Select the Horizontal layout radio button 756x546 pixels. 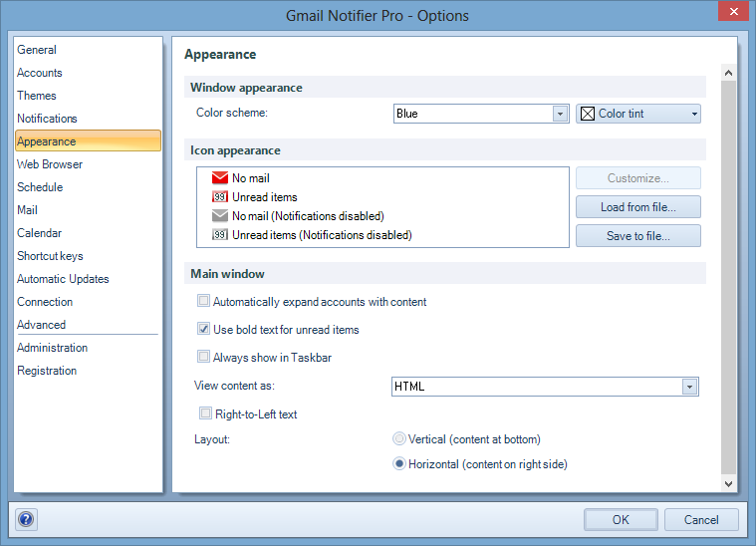pyautogui.click(x=399, y=463)
